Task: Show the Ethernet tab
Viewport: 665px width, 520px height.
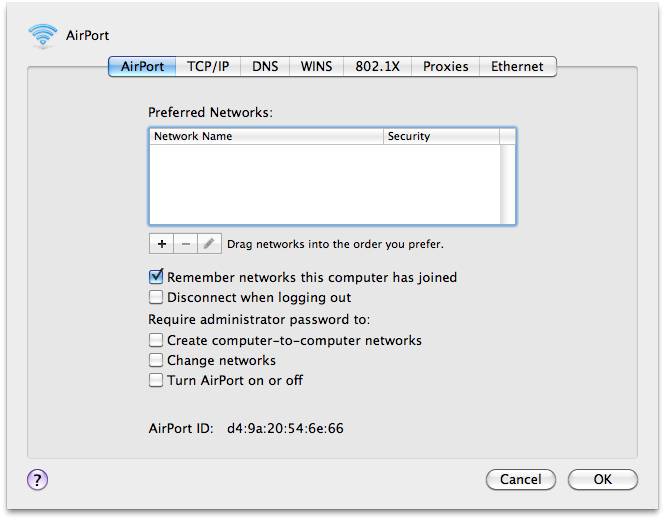Action: [517, 67]
